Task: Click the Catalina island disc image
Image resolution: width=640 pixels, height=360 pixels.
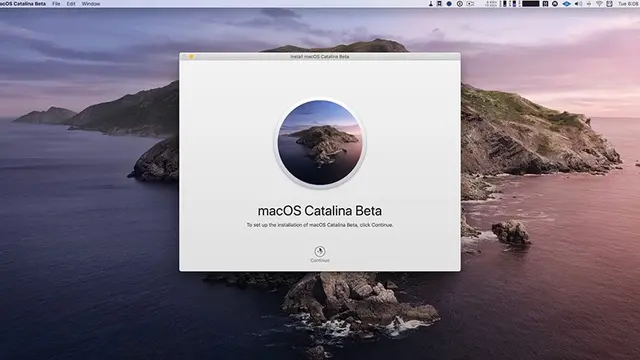Action: coord(320,142)
